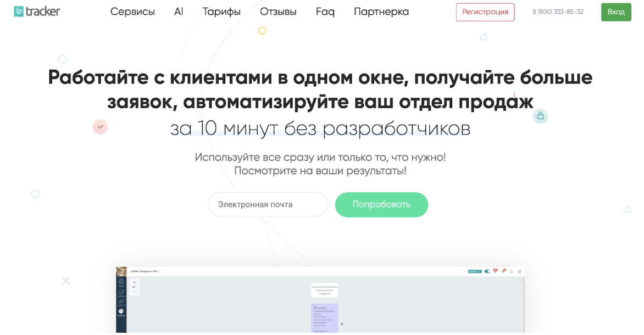Click the pink chevron circle icon

(x=100, y=126)
